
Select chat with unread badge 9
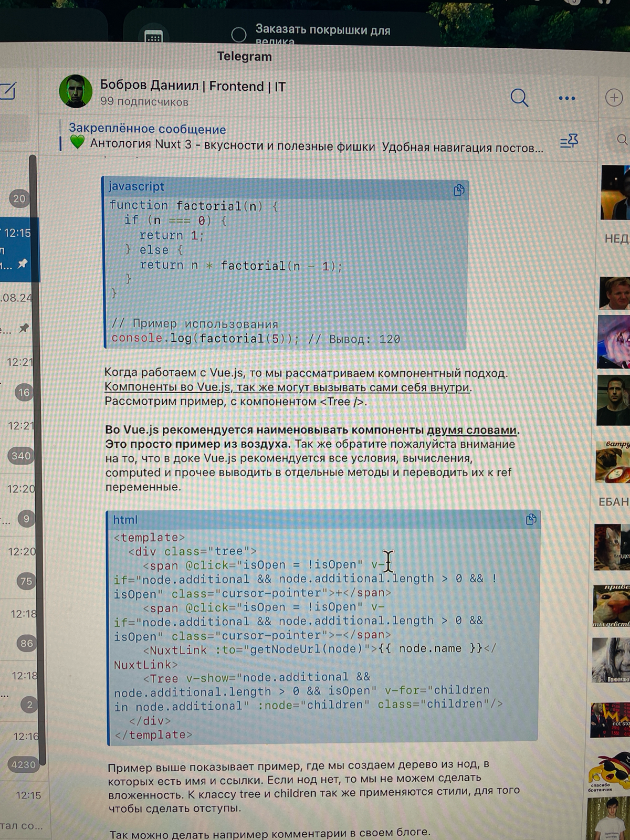pyautogui.click(x=26, y=519)
